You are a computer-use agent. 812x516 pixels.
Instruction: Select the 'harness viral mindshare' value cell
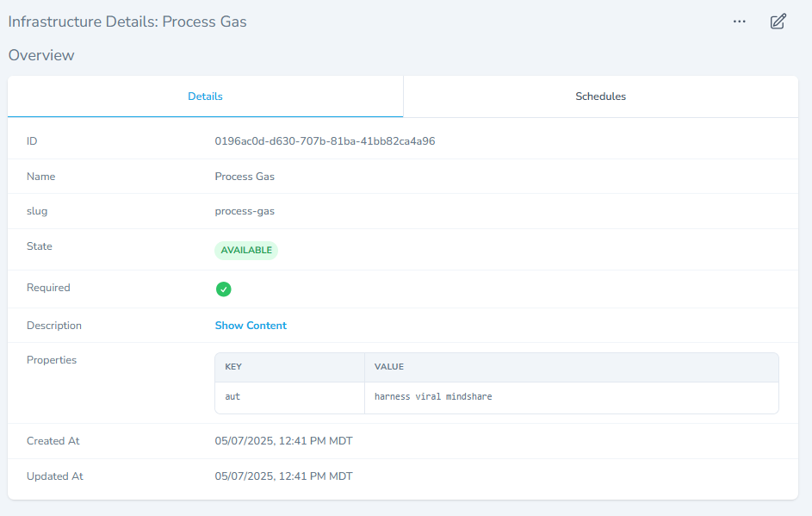coord(433,397)
